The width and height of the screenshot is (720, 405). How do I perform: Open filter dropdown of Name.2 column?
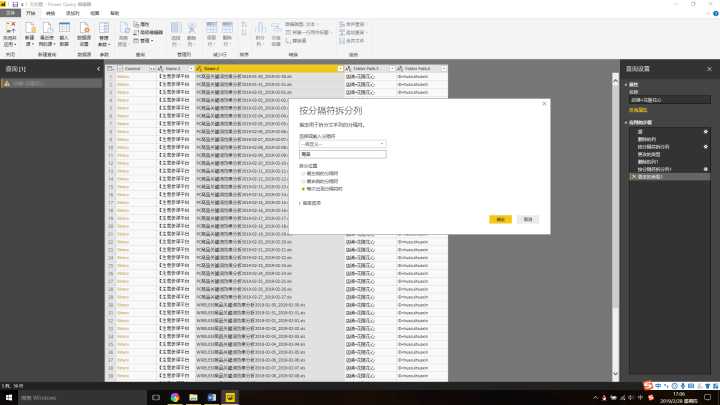point(340,68)
